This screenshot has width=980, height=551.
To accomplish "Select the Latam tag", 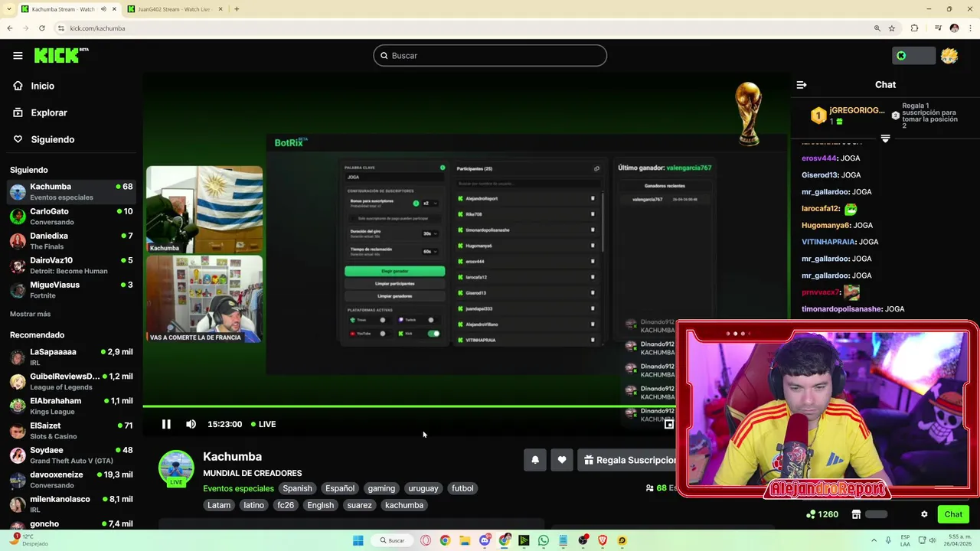I will 219,505.
